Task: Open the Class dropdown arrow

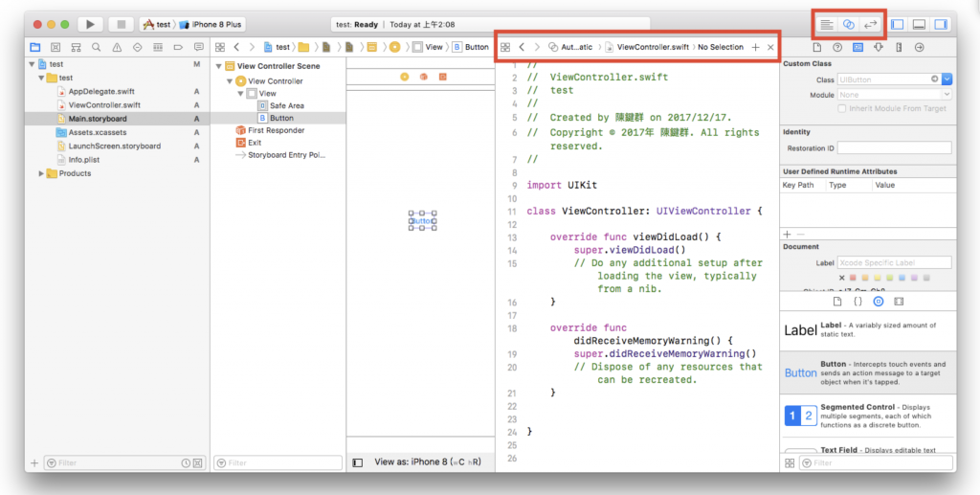Action: point(947,79)
